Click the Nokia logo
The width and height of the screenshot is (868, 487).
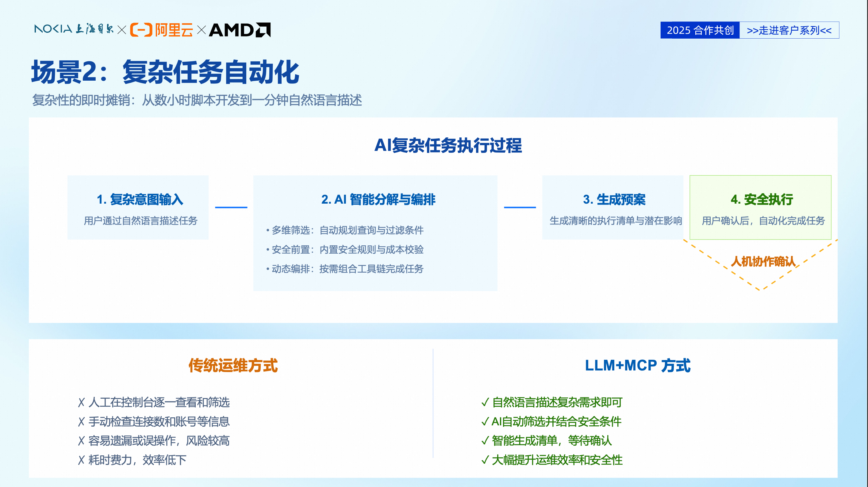[x=53, y=29]
